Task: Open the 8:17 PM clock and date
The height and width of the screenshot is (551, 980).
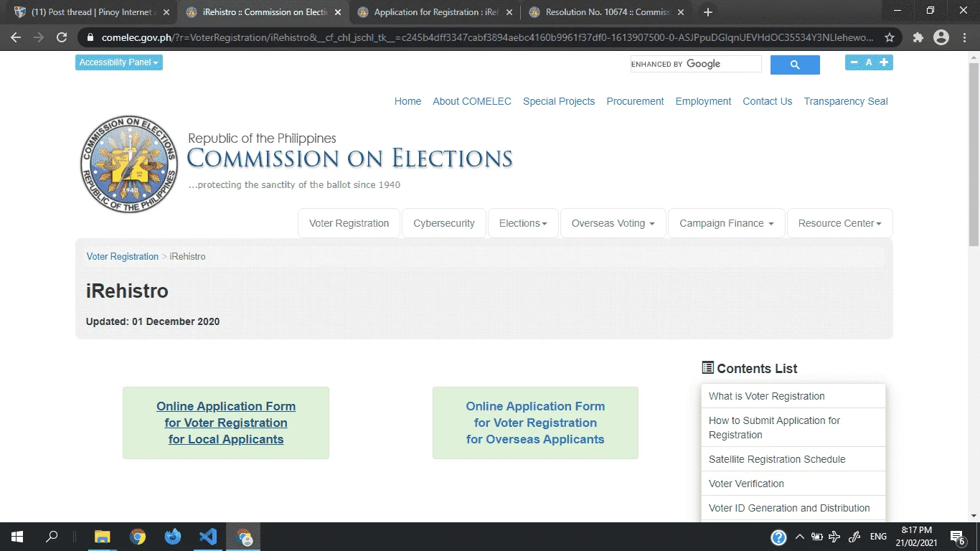Action: coord(917,537)
